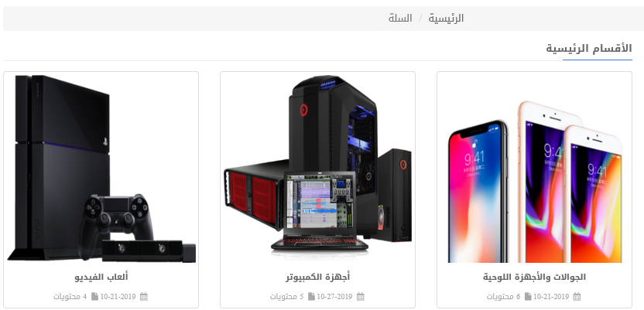The width and height of the screenshot is (644, 310).
Task: Click the 5 محتويات count label
Action: pyautogui.click(x=286, y=296)
